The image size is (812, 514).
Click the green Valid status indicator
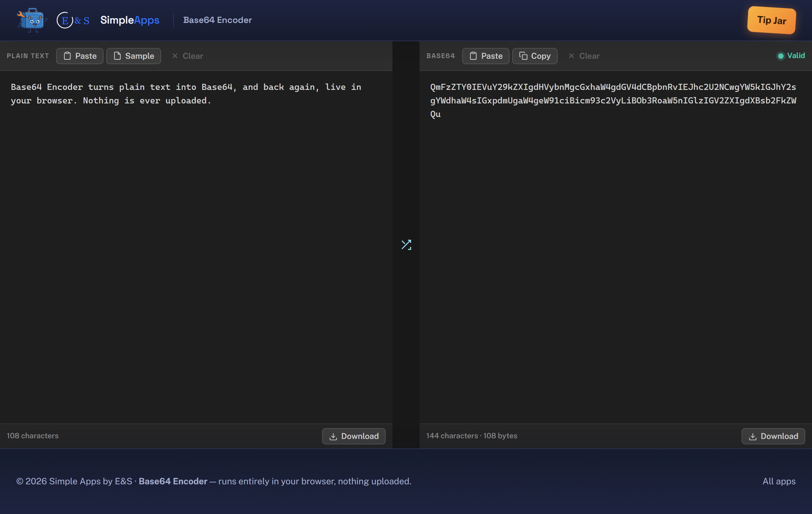791,56
